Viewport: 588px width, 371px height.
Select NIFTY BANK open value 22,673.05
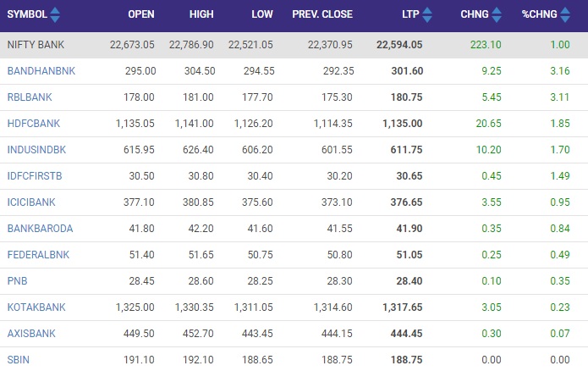132,45
